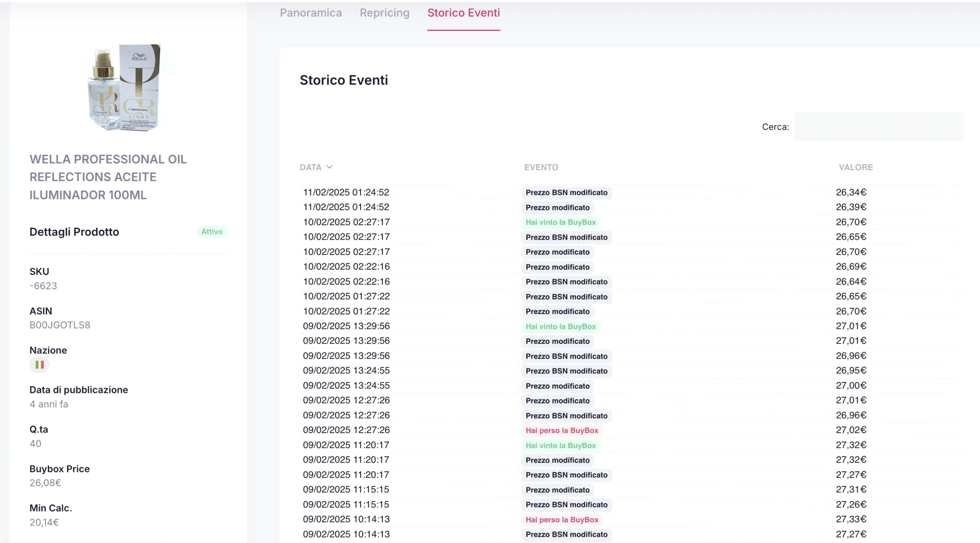This screenshot has height=543, width=980.
Task: Click 'Prezzo BSN modificato' at 11/02/2025 01:24:52
Action: [566, 192]
